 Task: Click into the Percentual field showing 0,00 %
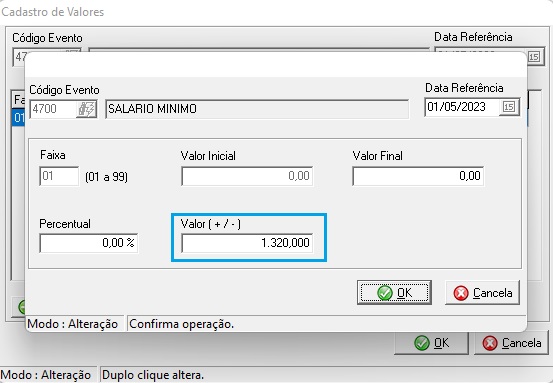click(89, 243)
